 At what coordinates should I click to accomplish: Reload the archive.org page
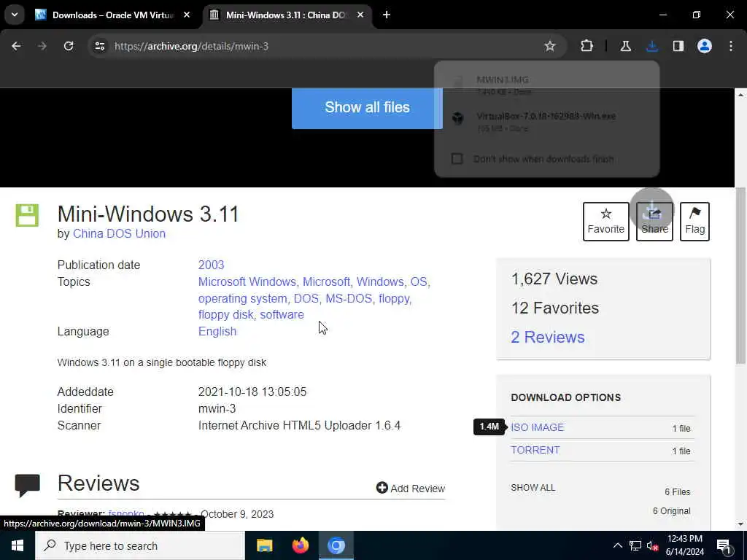click(x=69, y=46)
